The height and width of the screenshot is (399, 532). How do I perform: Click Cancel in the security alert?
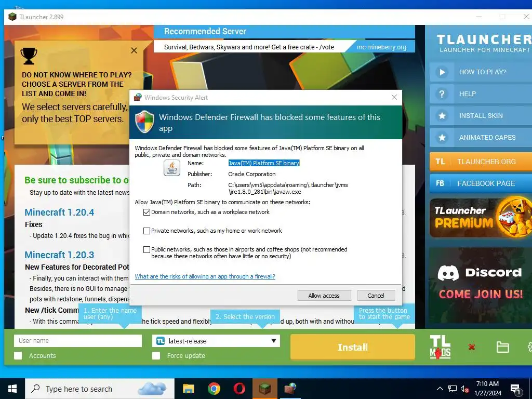376,296
